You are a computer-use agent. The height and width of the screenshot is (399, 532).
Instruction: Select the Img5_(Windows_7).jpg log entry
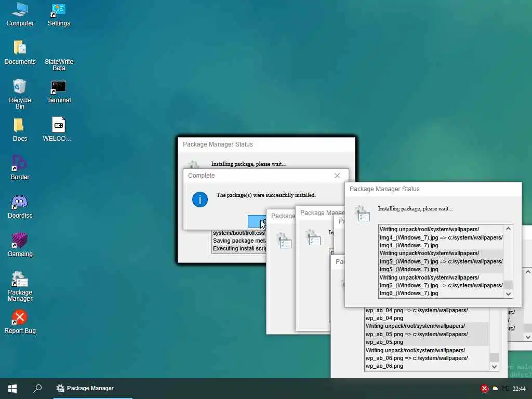[x=441, y=261]
